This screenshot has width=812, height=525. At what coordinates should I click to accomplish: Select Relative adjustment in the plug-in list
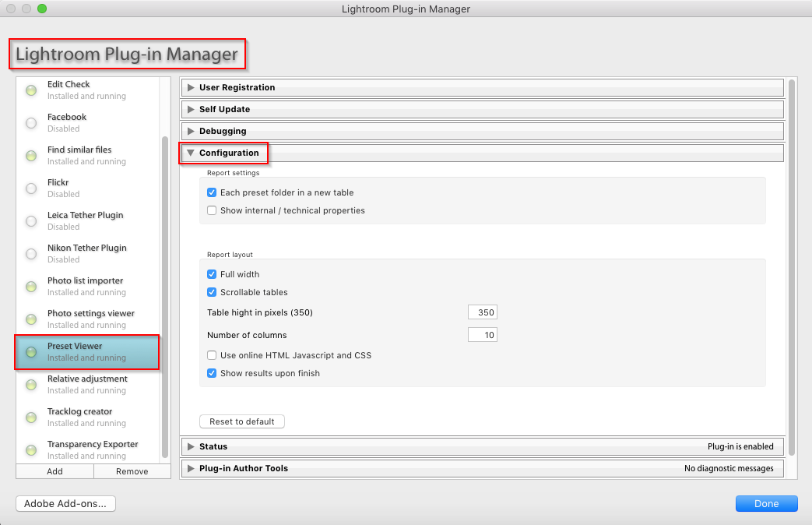(87, 384)
